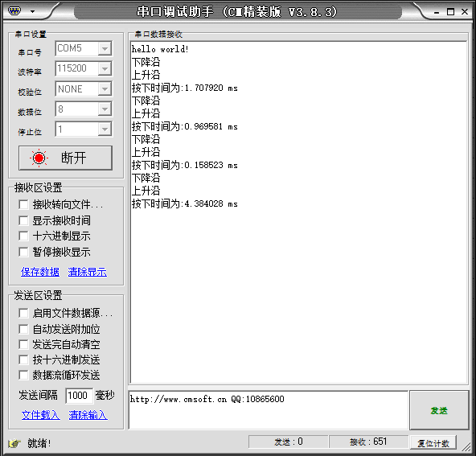476x456 pixels.
Task: Click the app logo icon in title bar
Action: (14, 11)
